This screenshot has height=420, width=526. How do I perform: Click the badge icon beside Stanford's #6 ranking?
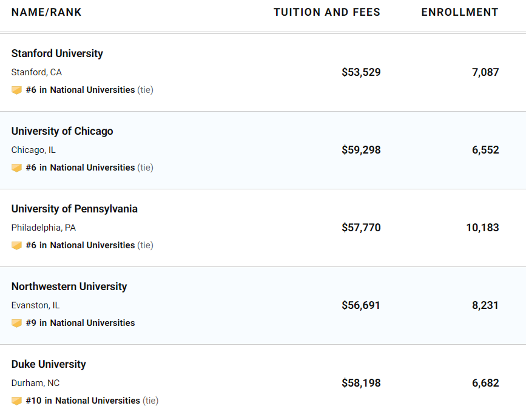click(x=16, y=90)
